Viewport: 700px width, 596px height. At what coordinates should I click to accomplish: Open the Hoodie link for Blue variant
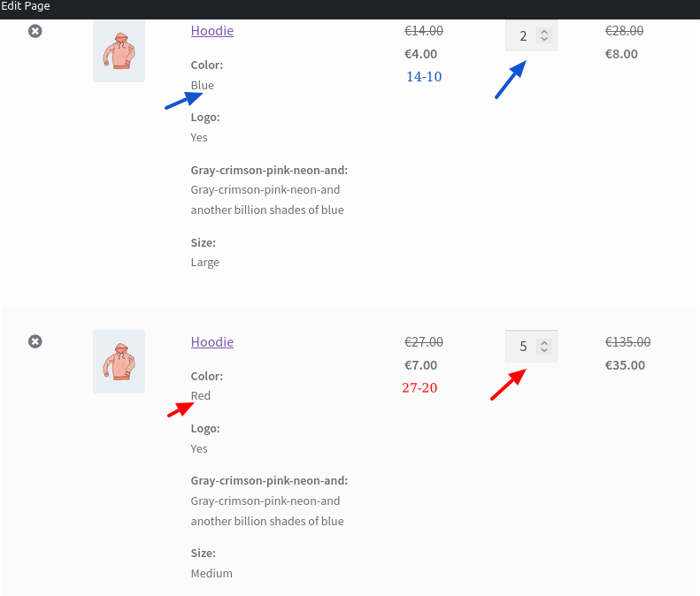click(x=212, y=31)
